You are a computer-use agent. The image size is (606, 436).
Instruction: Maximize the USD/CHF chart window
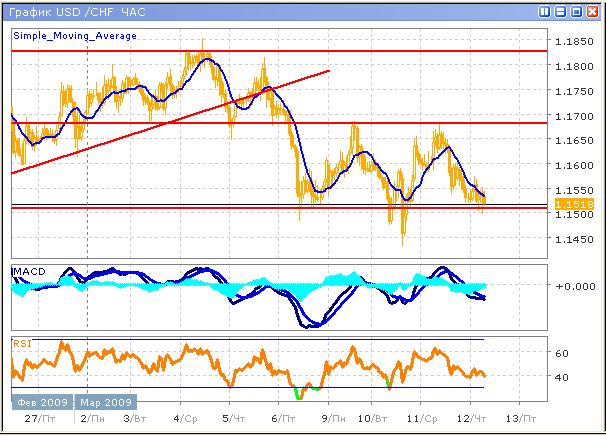click(576, 12)
